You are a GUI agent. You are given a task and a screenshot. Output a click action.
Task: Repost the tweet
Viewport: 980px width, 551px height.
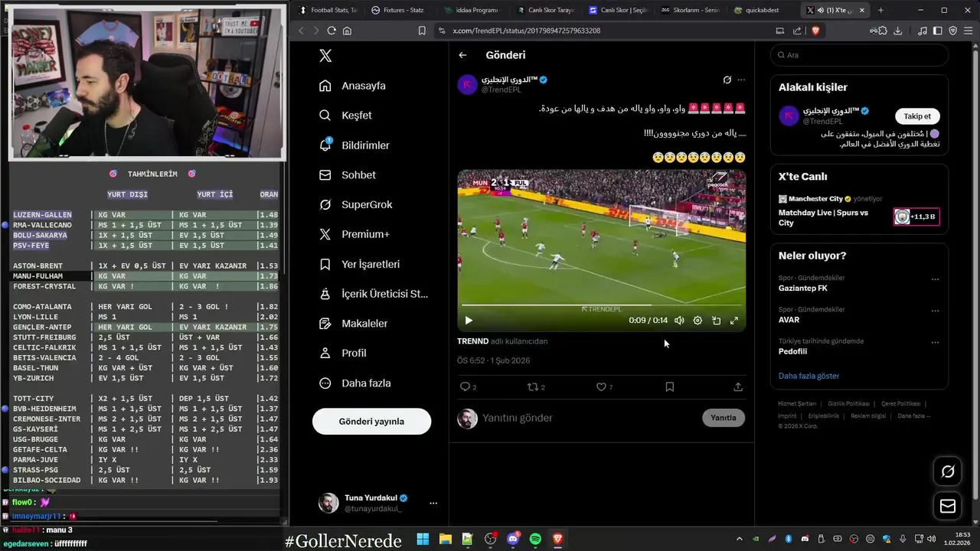[x=533, y=387]
